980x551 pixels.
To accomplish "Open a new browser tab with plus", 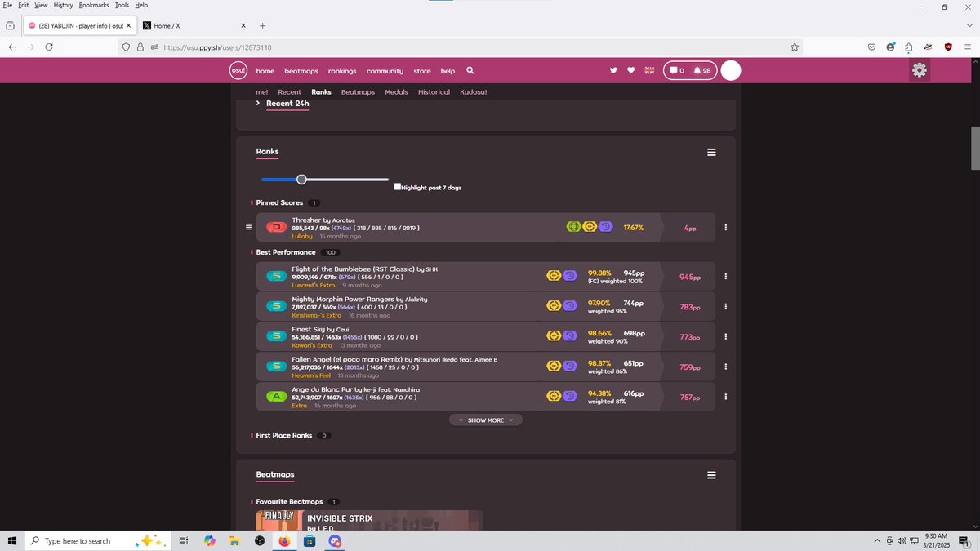I will (x=262, y=26).
